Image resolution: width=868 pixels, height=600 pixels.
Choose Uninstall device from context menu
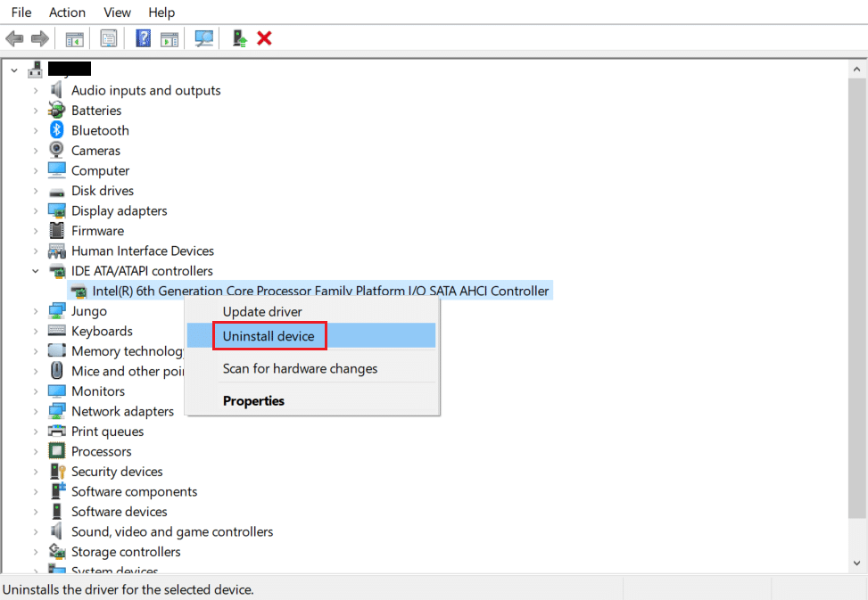pyautogui.click(x=269, y=335)
